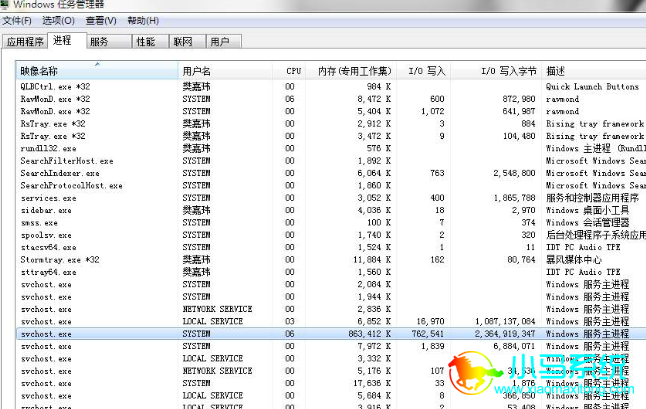The height and width of the screenshot is (409, 646).
Task: Select the Stormtray.exe *32 process
Action: (x=331, y=259)
